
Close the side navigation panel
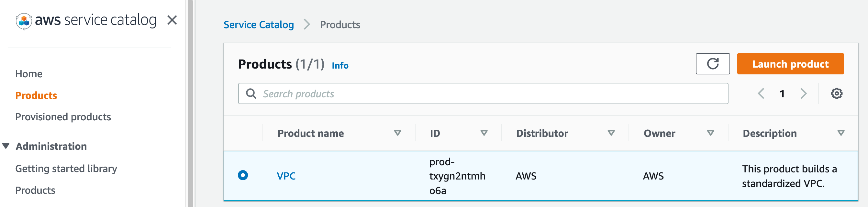point(172,20)
